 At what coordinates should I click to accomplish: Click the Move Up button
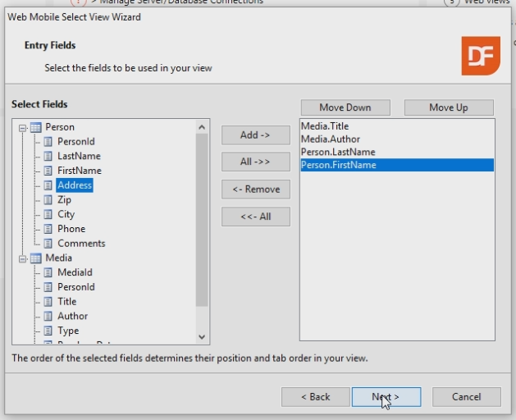point(448,107)
